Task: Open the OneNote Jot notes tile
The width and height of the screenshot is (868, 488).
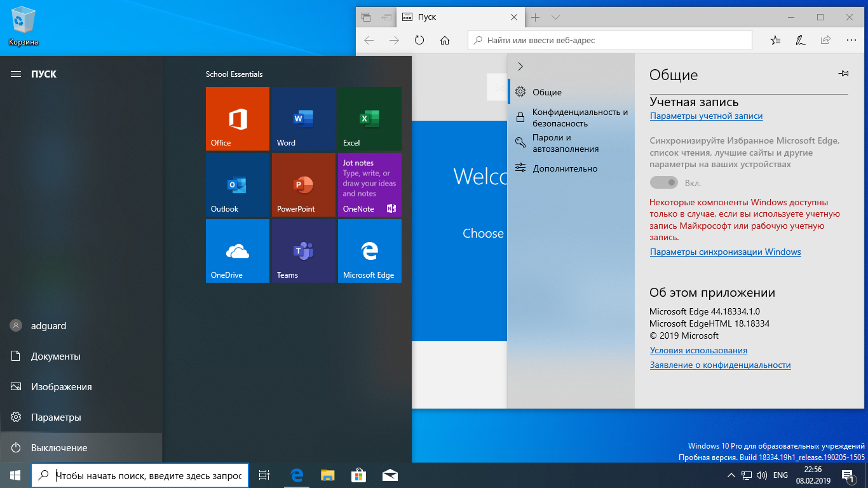Action: tap(370, 185)
